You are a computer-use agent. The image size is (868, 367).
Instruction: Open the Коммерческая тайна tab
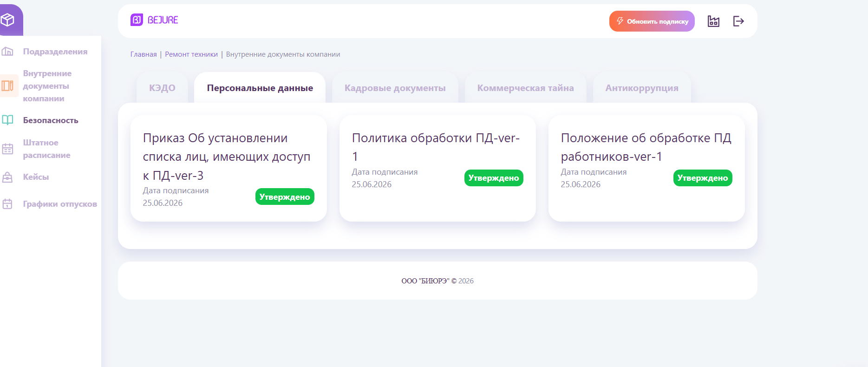coord(526,88)
